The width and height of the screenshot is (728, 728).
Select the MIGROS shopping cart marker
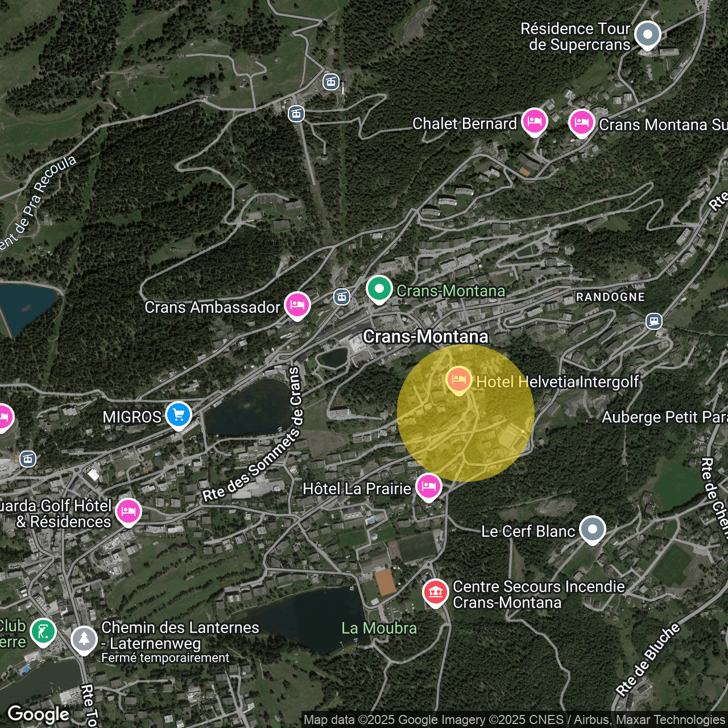pyautogui.click(x=179, y=415)
